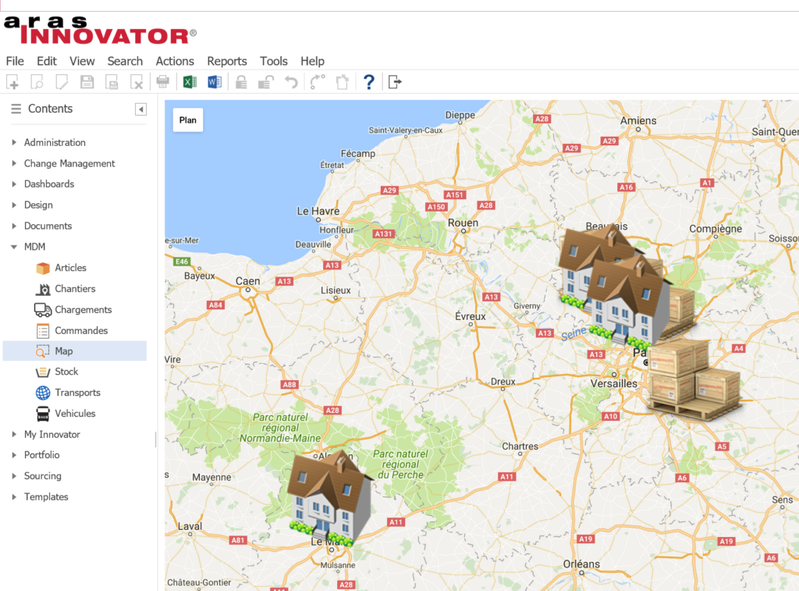Screen dimensions: 799x591
Task: Click the Export to Excel toolbar icon
Action: pos(189,82)
